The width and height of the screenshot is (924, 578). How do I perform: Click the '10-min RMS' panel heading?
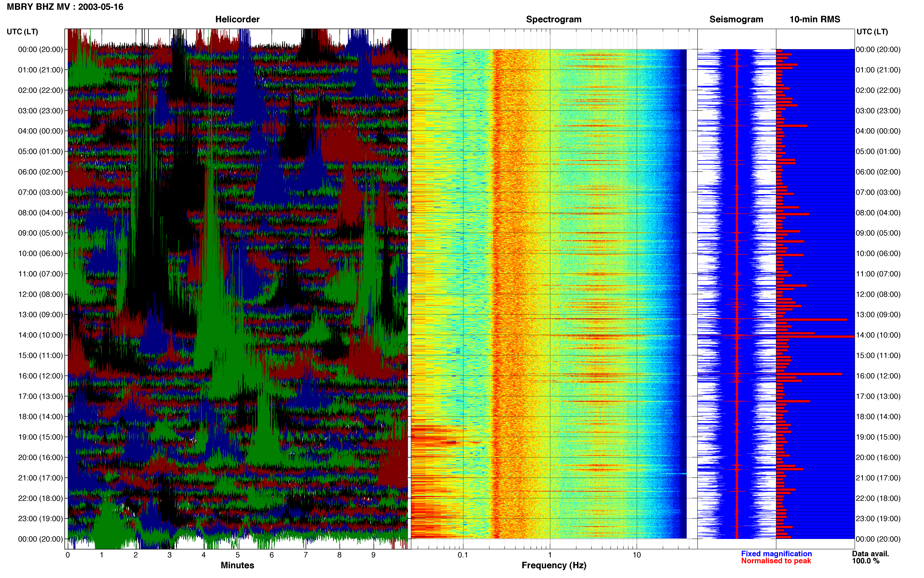[x=815, y=20]
